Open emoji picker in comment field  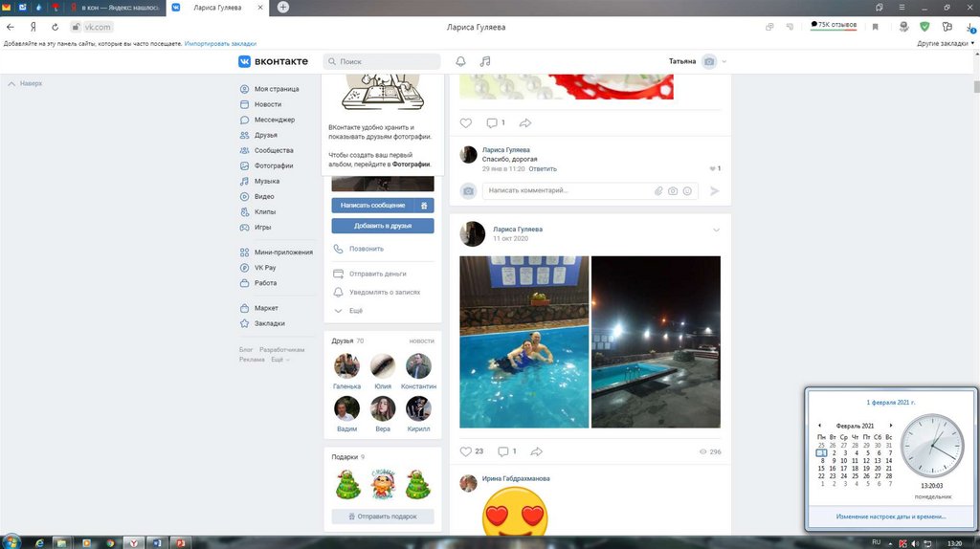[687, 191]
